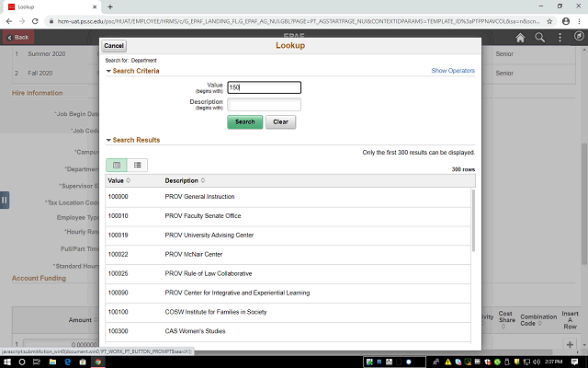Click the Insert A Row plus icon
The height and width of the screenshot is (368, 588).
[570, 344]
